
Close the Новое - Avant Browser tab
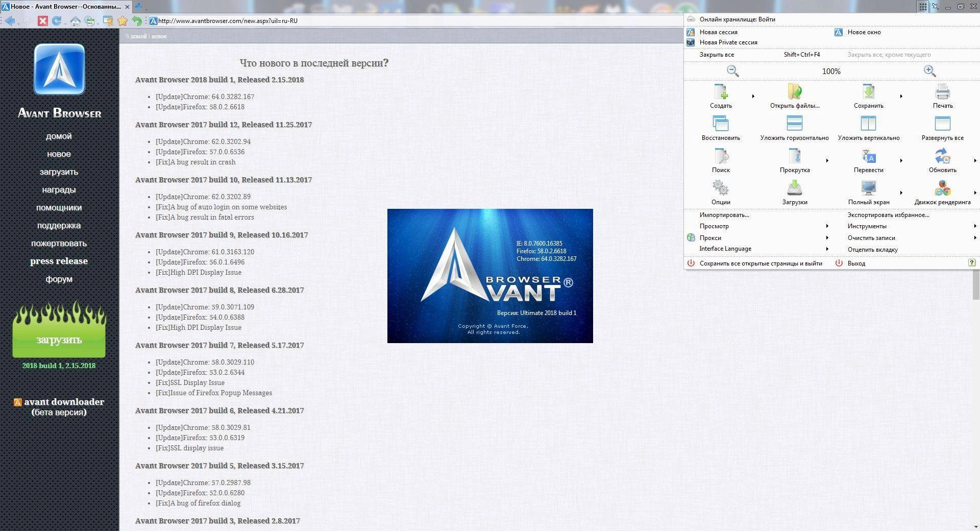pyautogui.click(x=127, y=7)
